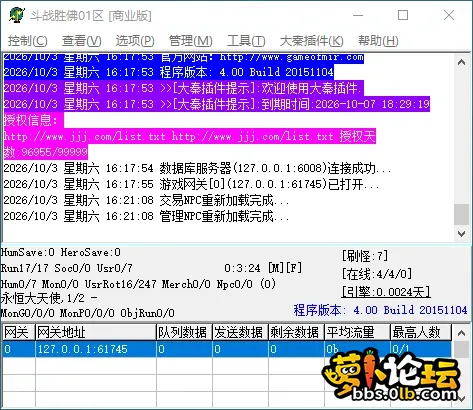The height and width of the screenshot is (410, 473).
Task: Click the gateway table scrollbar thumb
Action: [461, 349]
